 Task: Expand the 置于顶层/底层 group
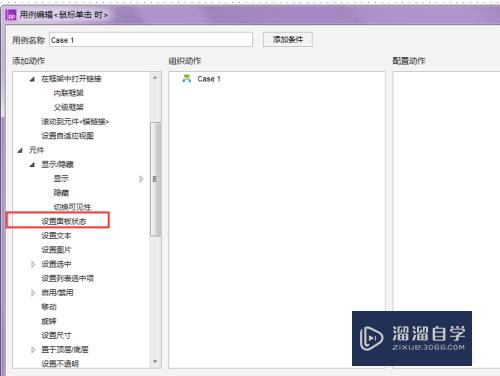[x=33, y=350]
